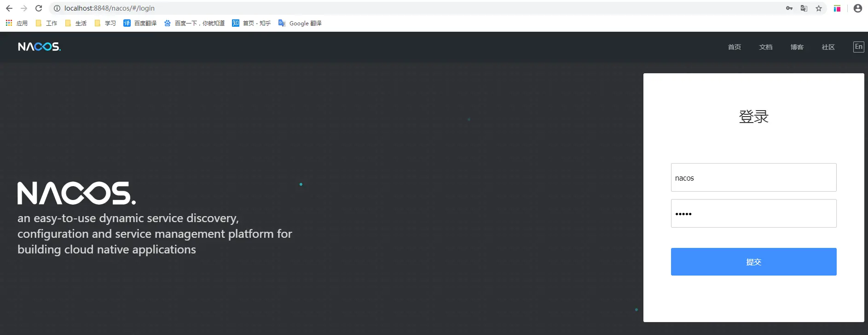
Task: Go back with the browser back arrow
Action: click(9, 8)
